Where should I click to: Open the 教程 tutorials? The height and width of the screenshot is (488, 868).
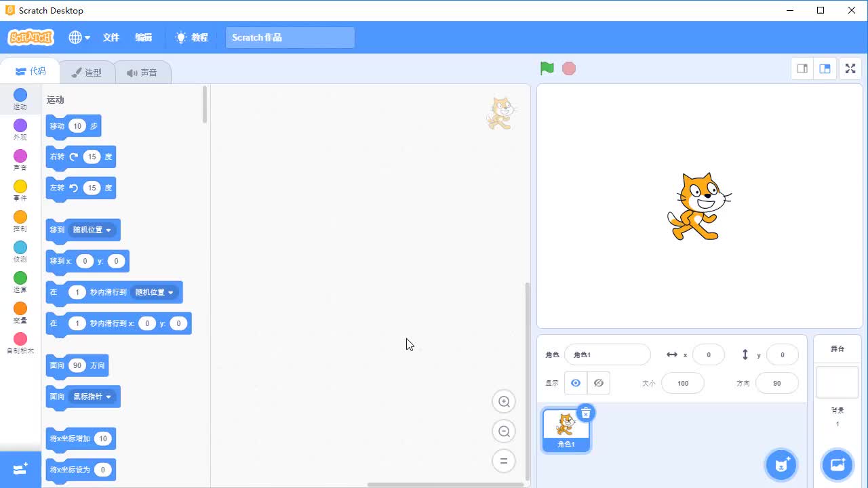click(x=192, y=37)
